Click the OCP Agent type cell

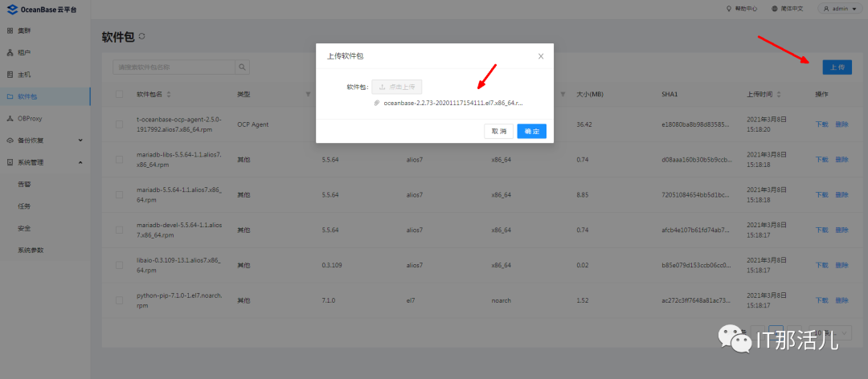(253, 124)
